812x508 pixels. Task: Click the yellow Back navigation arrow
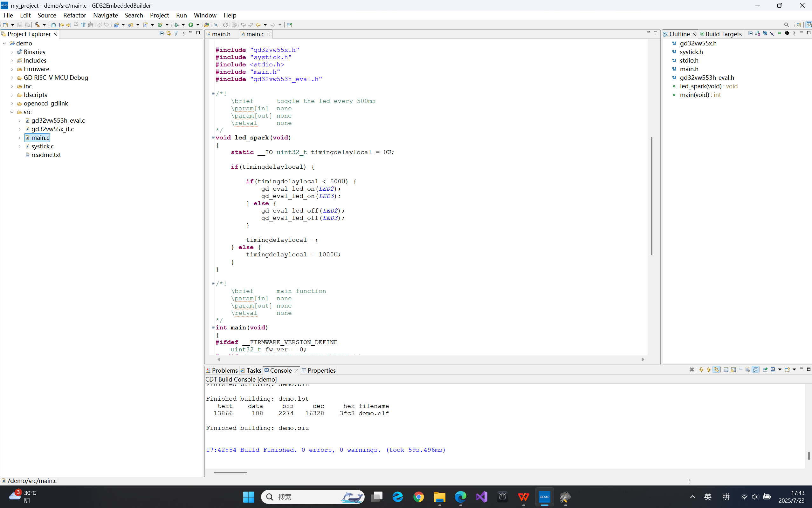pyautogui.click(x=258, y=25)
